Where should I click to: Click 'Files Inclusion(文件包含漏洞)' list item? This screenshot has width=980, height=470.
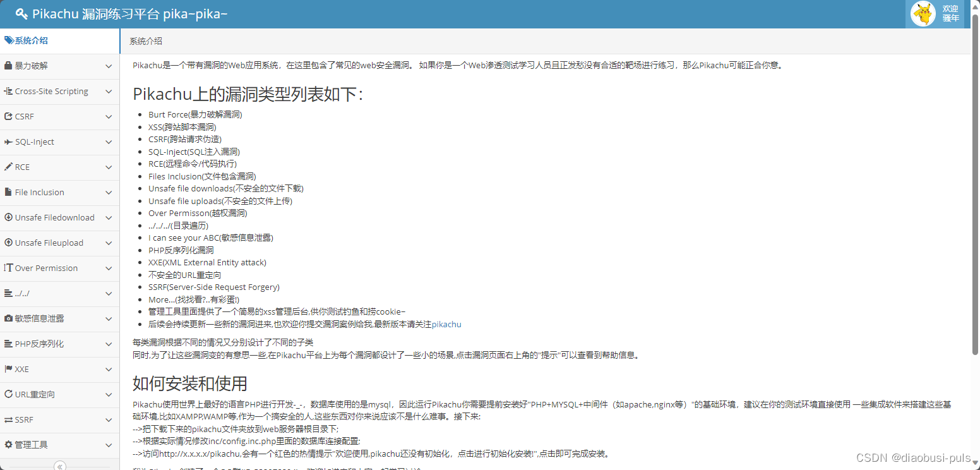(202, 176)
